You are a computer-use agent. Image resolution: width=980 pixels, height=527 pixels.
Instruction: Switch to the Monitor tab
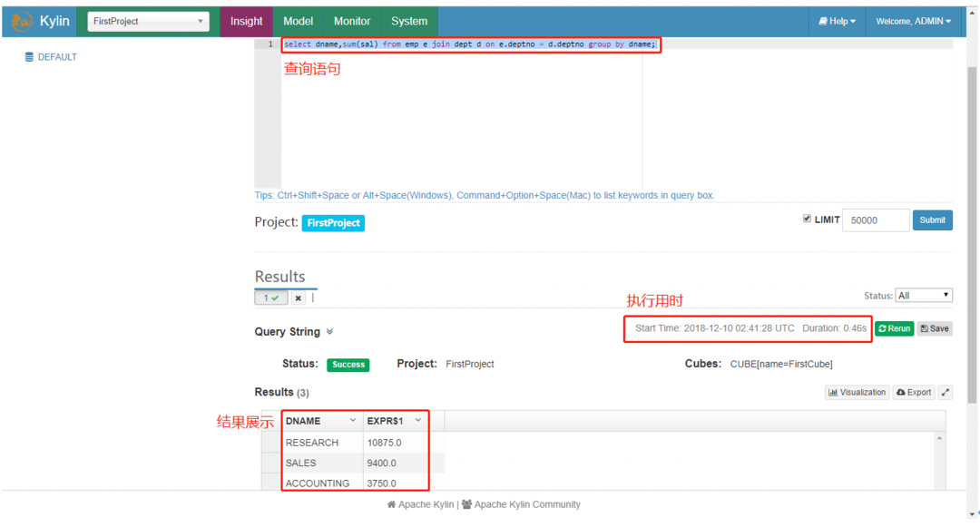click(x=352, y=21)
